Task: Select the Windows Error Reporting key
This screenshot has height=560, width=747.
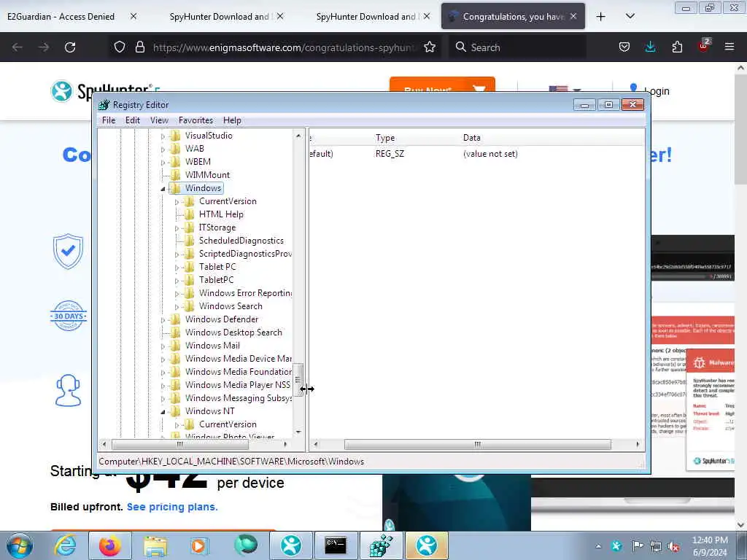Action: pyautogui.click(x=245, y=293)
